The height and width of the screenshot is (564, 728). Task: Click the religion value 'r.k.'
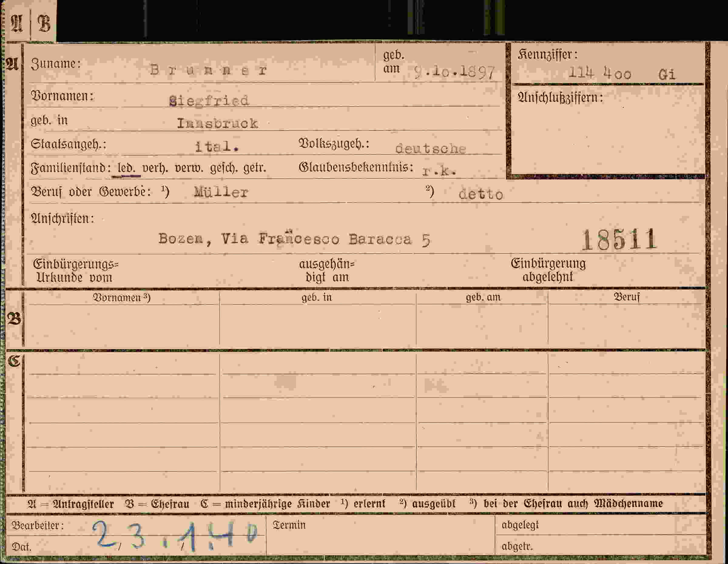tap(439, 171)
